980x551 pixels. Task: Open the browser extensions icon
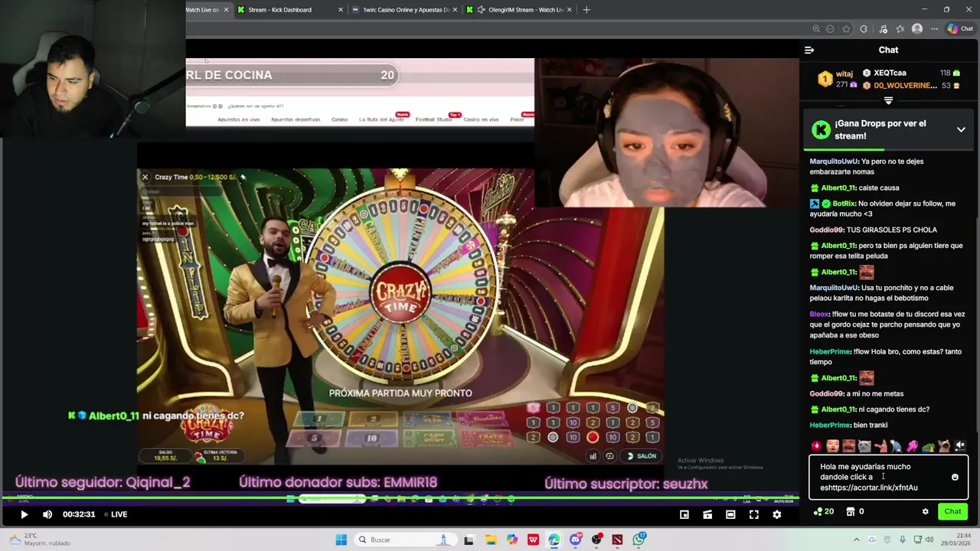tap(864, 29)
